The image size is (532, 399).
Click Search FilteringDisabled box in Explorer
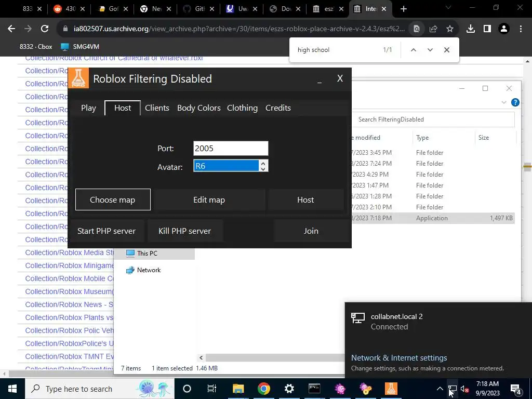pos(434,119)
